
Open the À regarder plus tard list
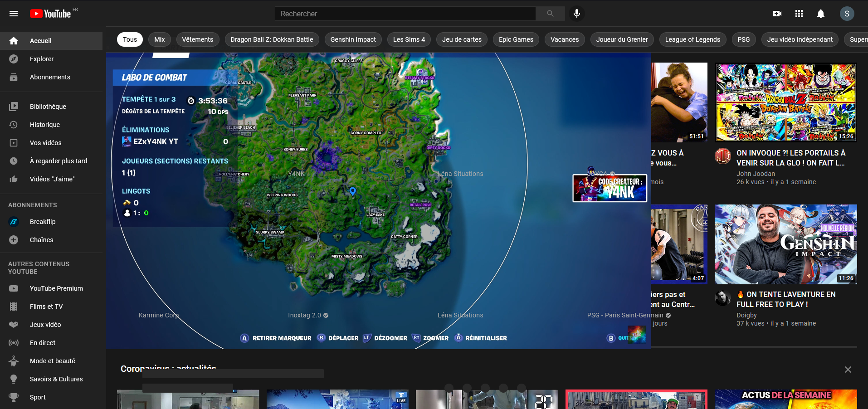[x=14, y=161]
